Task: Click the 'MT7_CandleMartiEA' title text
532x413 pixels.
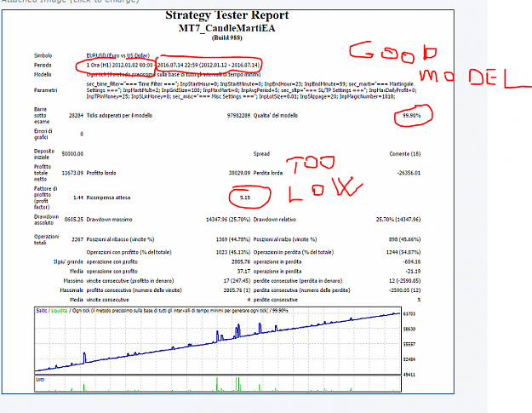Action: (x=227, y=28)
